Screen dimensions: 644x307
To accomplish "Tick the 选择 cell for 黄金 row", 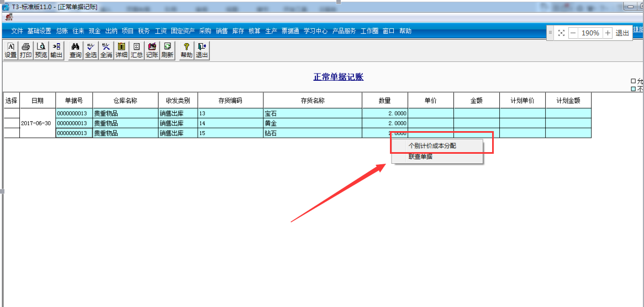I will click(x=12, y=123).
